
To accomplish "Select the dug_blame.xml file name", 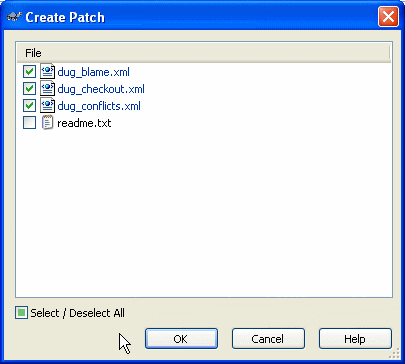I will point(93,72).
